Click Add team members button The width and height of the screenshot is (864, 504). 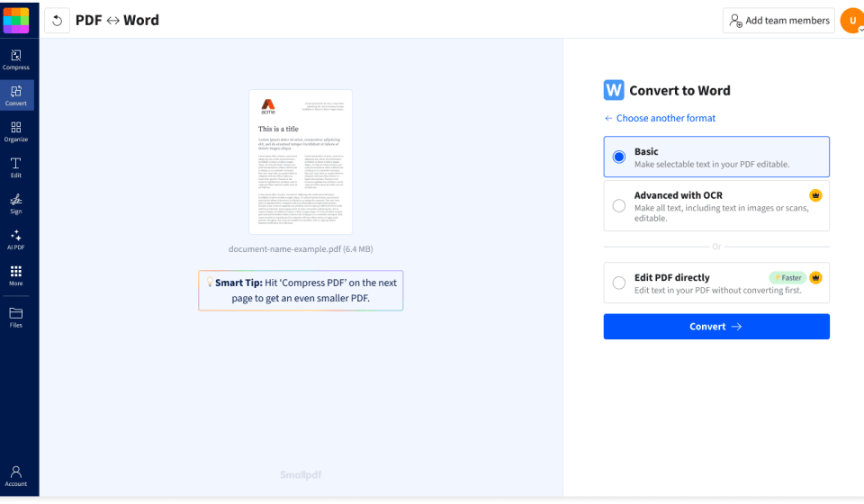[x=778, y=21]
